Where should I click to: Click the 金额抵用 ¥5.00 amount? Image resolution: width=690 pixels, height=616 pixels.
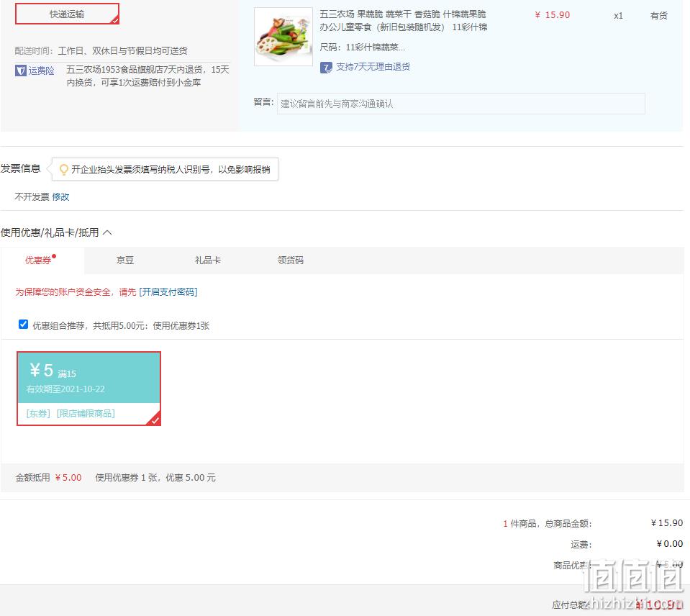click(x=68, y=478)
